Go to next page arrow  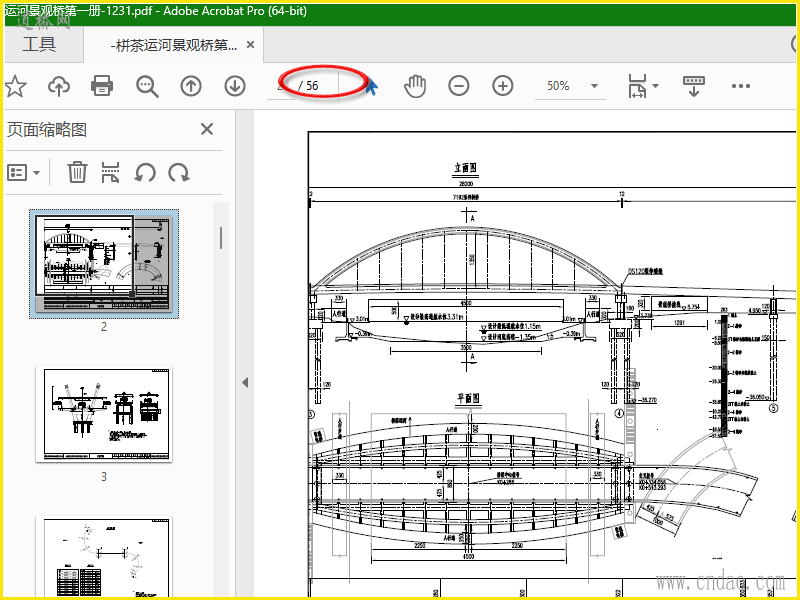[235, 86]
